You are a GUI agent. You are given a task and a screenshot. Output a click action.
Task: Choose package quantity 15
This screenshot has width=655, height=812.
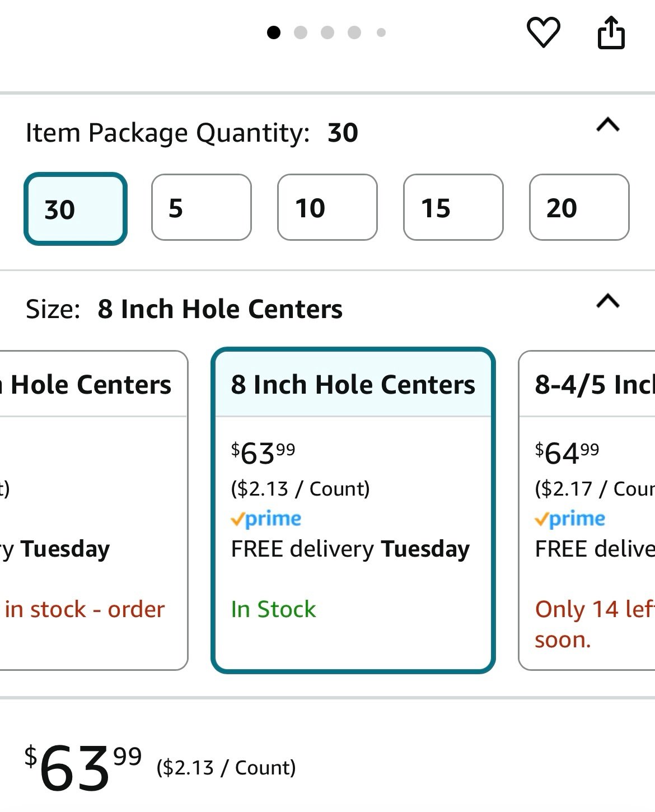coord(453,207)
